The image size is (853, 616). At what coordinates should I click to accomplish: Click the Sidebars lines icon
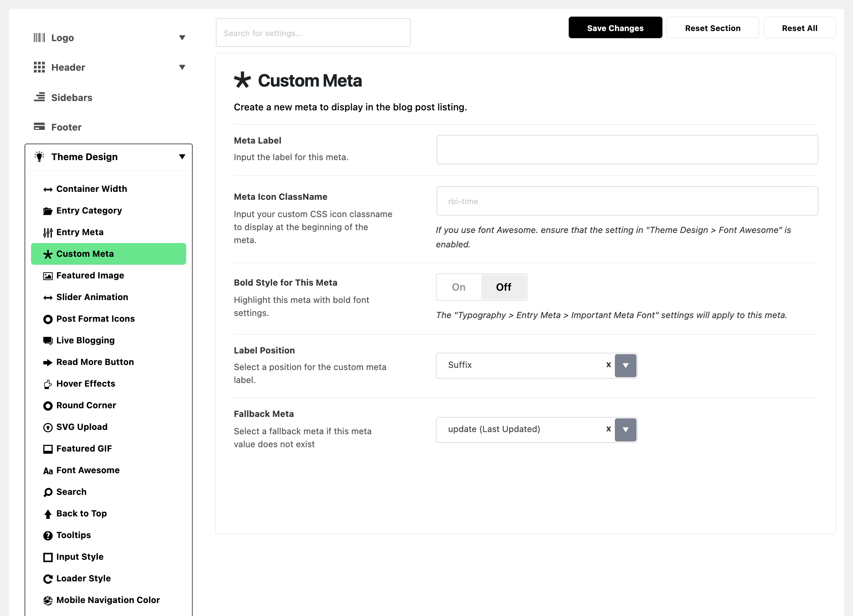point(39,97)
